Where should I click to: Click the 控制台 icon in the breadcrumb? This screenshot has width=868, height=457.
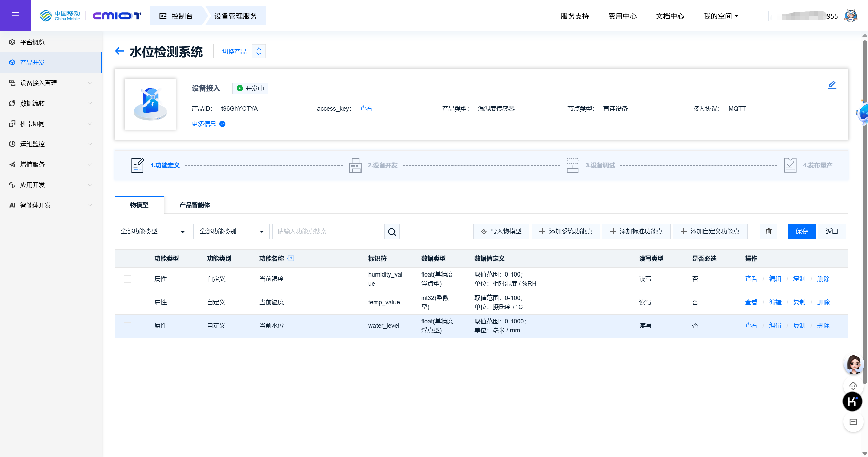coord(163,16)
